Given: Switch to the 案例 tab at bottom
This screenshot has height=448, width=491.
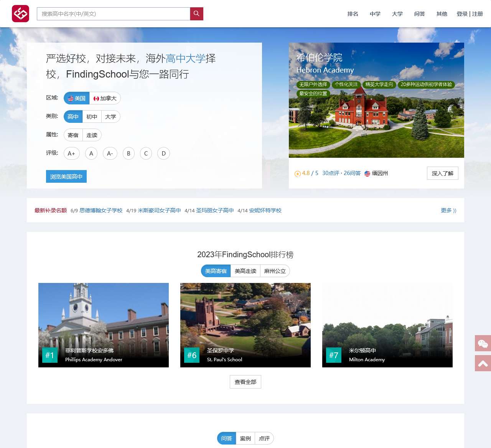Looking at the screenshot, I should (245, 438).
